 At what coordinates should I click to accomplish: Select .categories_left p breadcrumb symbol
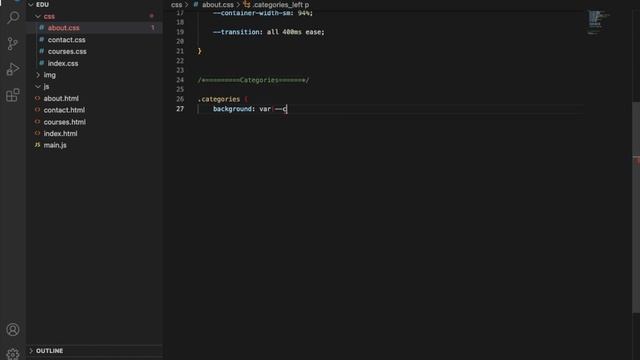281,5
